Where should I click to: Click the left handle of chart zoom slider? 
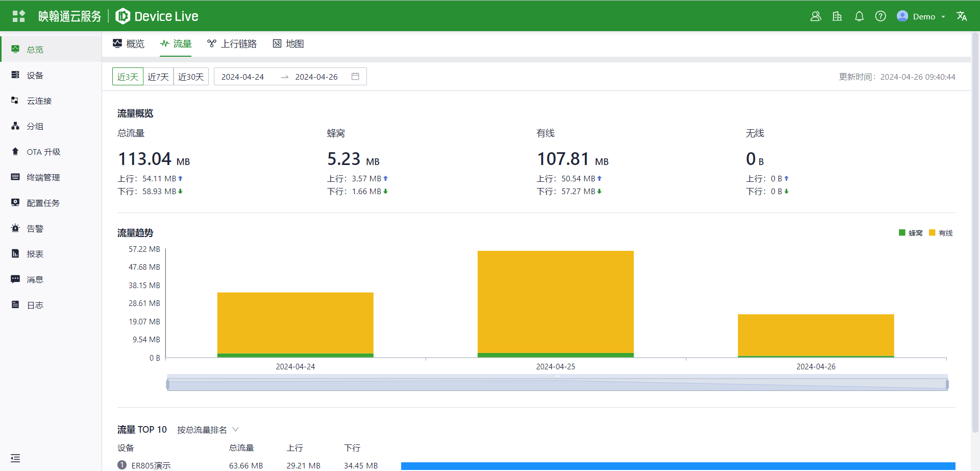(x=167, y=384)
